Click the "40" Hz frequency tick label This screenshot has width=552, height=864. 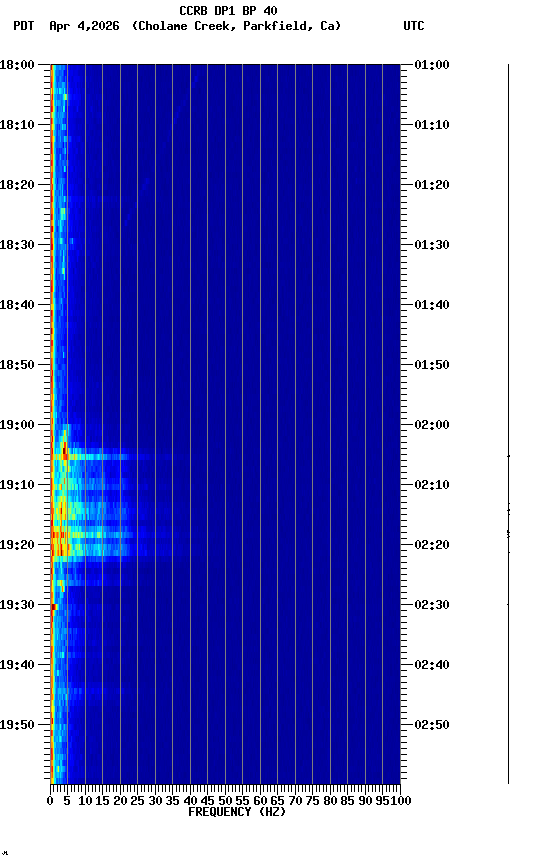pos(190,802)
